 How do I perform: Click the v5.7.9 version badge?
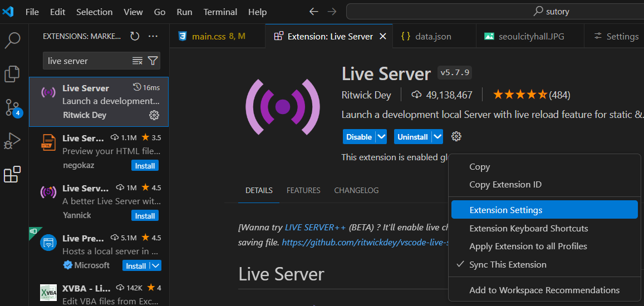455,73
